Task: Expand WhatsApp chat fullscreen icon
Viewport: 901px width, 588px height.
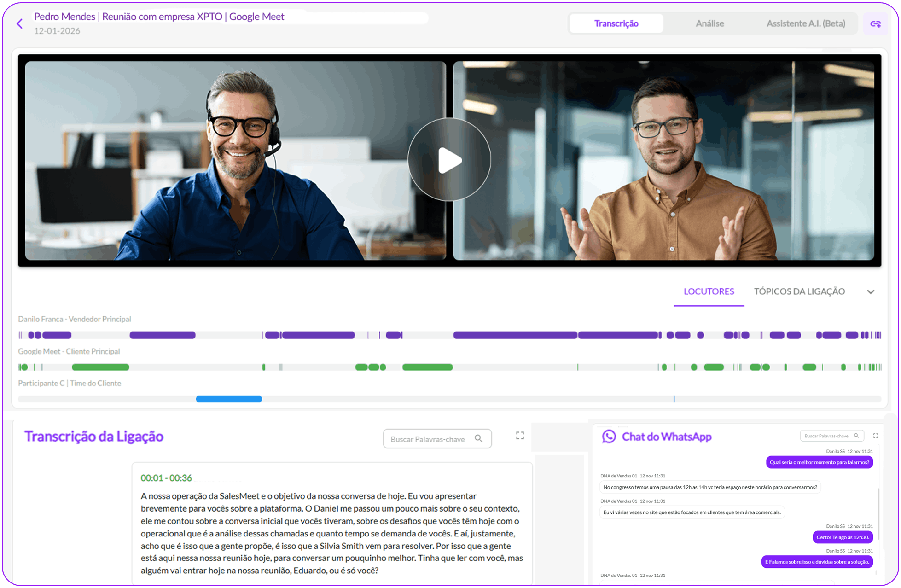Action: 876,436
